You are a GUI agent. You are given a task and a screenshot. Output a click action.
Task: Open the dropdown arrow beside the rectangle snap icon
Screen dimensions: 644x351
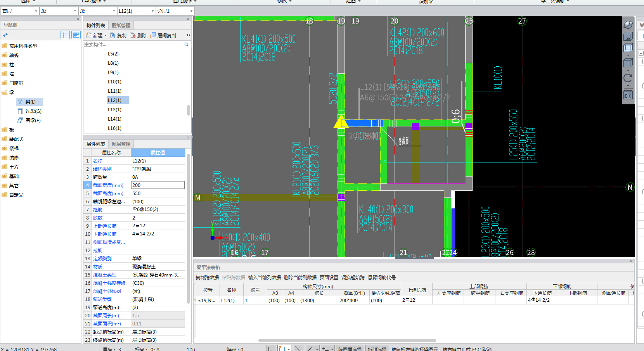coord(289,349)
